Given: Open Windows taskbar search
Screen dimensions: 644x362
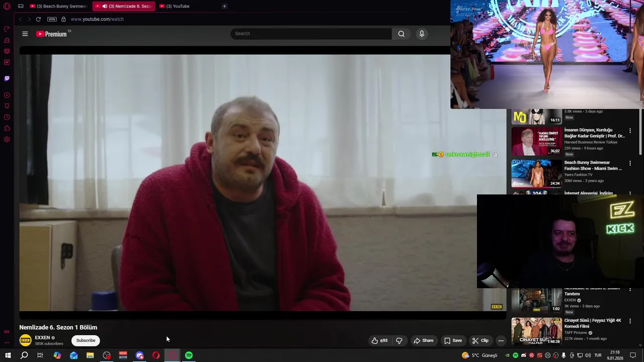Looking at the screenshot, I should (x=24, y=355).
